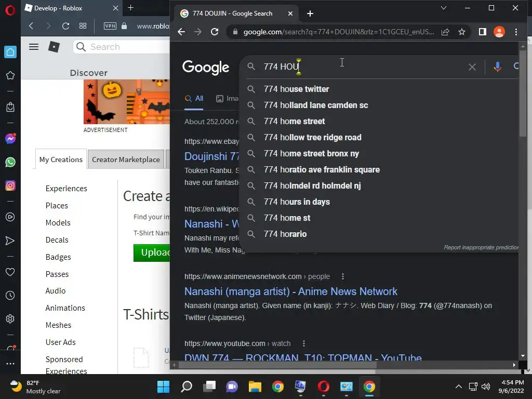Open Chrome three-dot menu

click(516, 32)
